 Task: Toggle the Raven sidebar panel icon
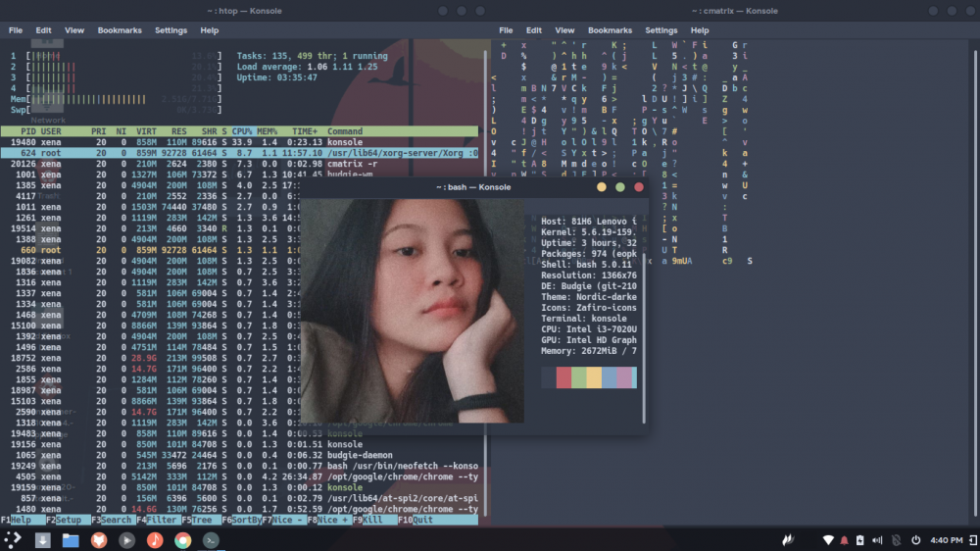973,540
